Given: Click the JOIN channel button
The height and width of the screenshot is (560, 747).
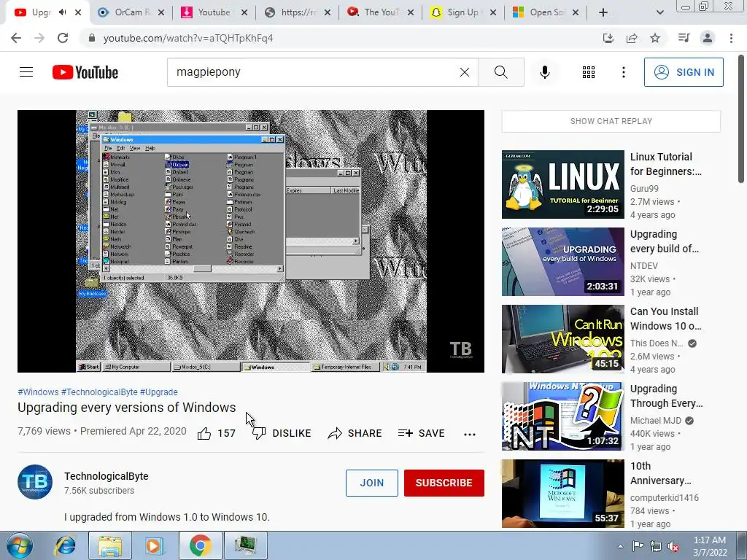Looking at the screenshot, I should point(371,483).
